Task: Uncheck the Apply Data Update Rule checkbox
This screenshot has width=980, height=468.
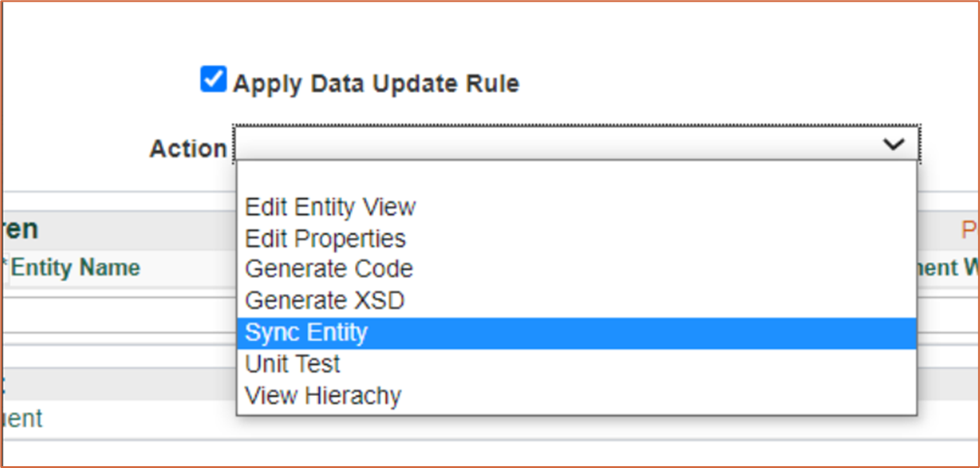Action: click(x=213, y=80)
